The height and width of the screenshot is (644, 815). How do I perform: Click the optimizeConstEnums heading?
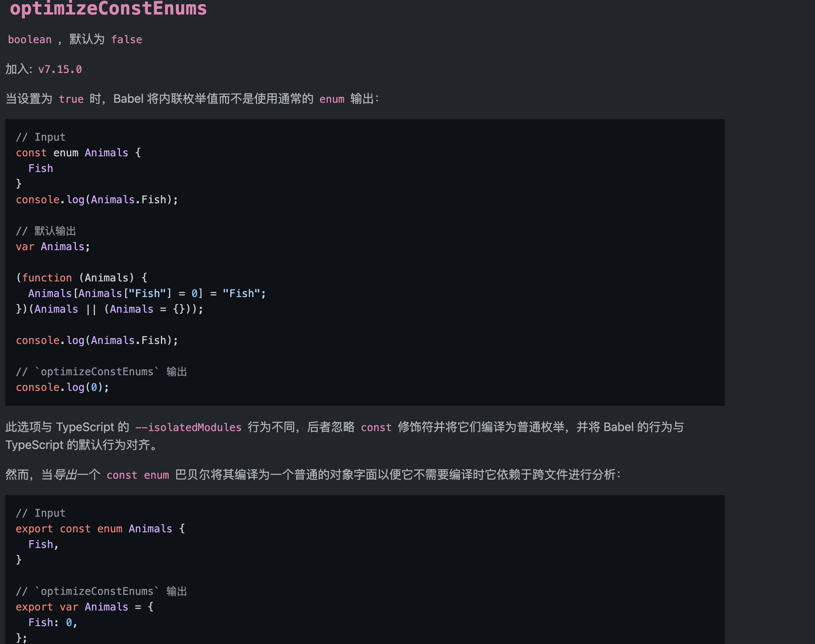point(108,8)
